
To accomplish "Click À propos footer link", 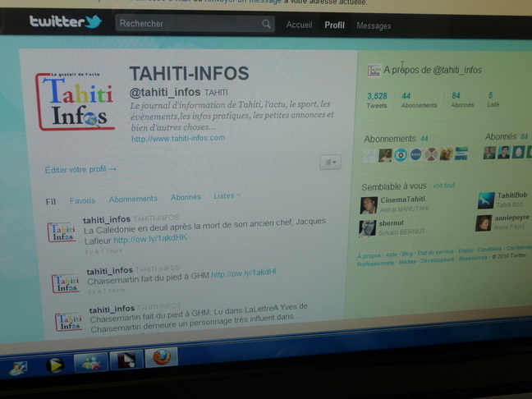I will pos(369,255).
